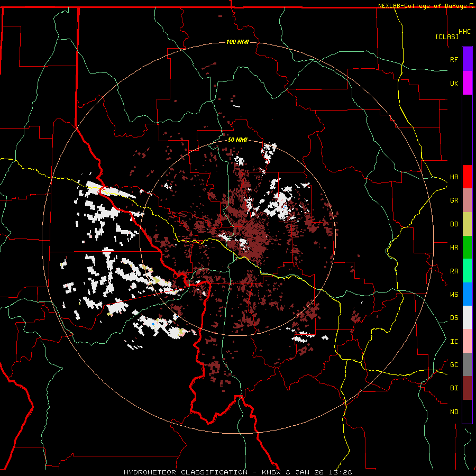Viewport: 476px width, 476px height.
Task: Click the 50 NMI range ring label
Action: tap(237, 140)
